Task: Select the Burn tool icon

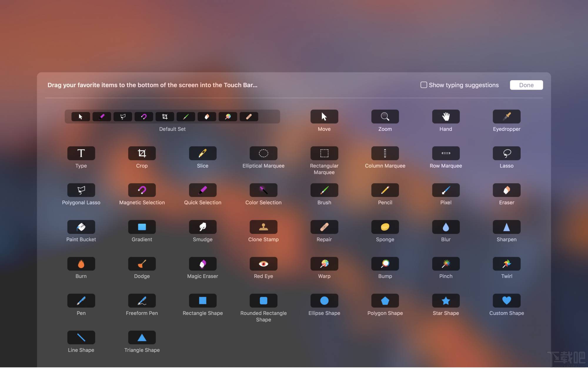Action: (81, 264)
